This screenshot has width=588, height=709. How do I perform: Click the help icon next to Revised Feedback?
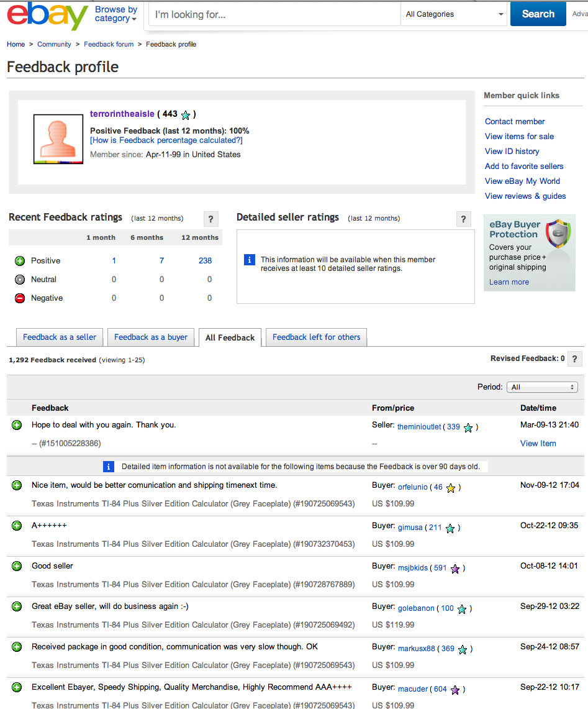574,359
